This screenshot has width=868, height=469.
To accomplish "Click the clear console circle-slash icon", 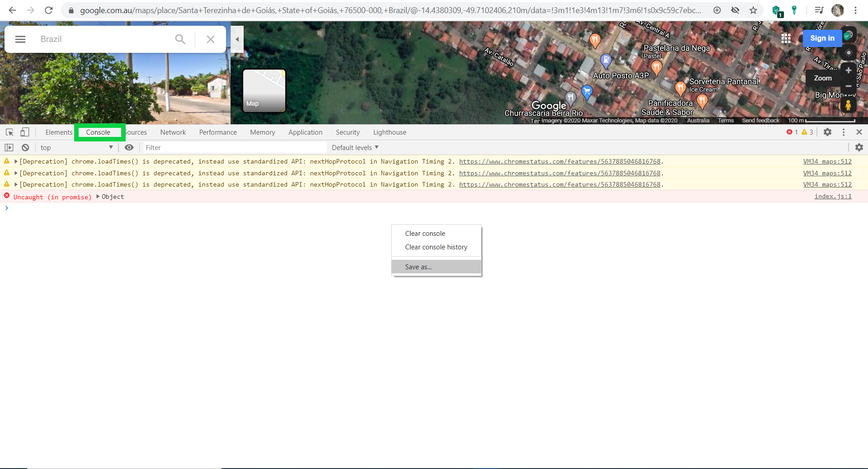I will (x=25, y=148).
